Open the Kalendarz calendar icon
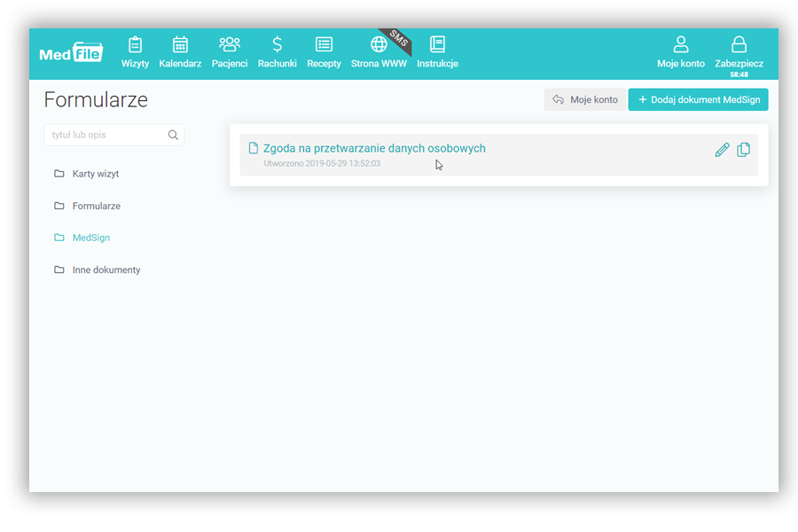Image resolution: width=798 pixels, height=532 pixels. pyautogui.click(x=180, y=45)
